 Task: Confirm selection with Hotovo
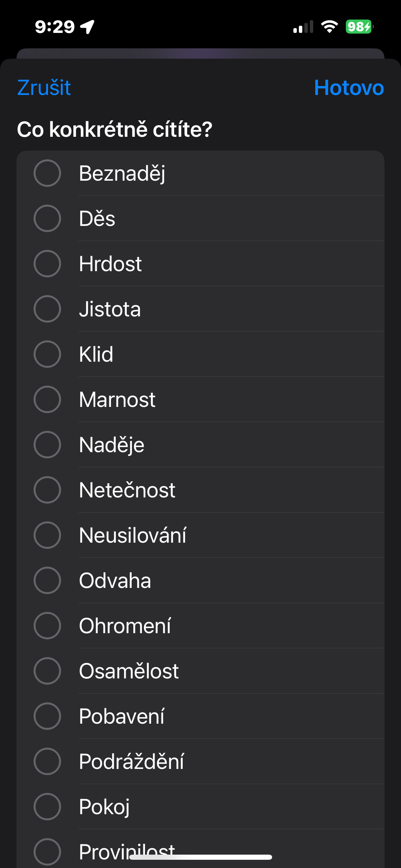click(349, 88)
